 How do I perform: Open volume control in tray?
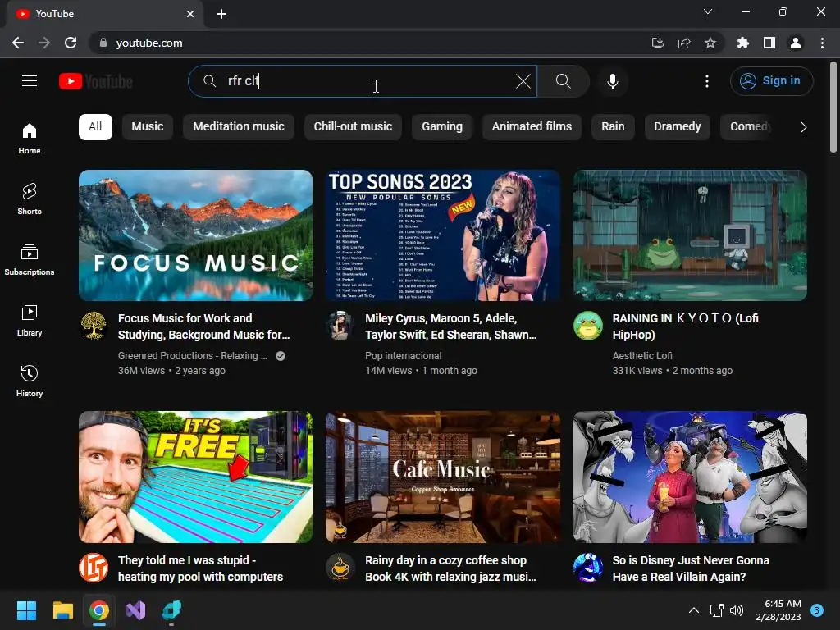[x=737, y=610]
